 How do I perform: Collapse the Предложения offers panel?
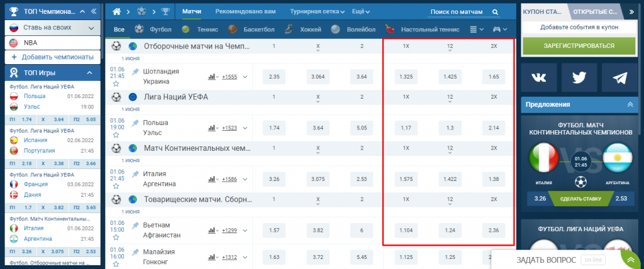pos(630,104)
